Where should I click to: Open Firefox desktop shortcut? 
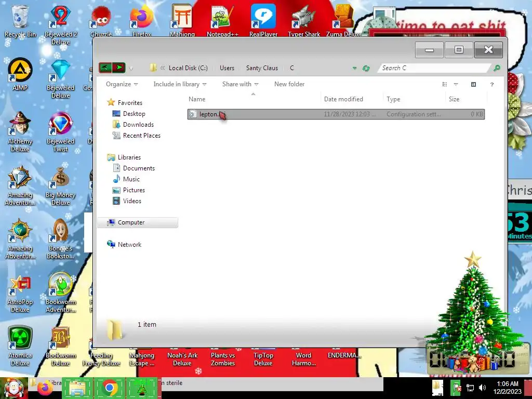(142, 20)
